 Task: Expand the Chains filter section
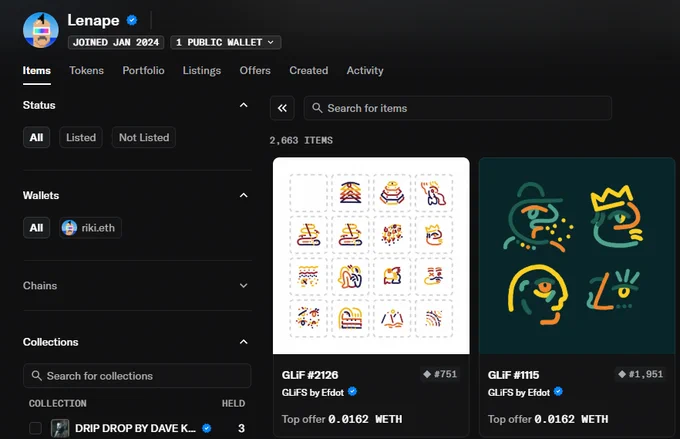(244, 285)
